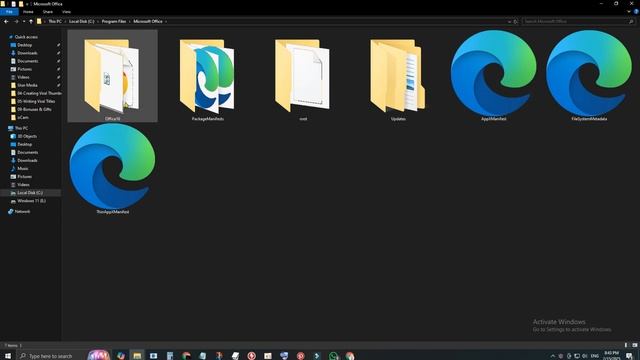640x360 pixels.
Task: Open WhatsApp from the taskbar
Action: click(x=333, y=356)
